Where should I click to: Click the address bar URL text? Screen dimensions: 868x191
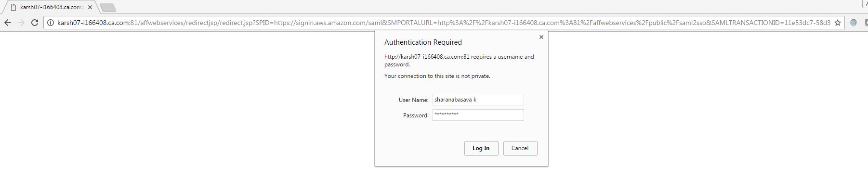(x=443, y=23)
